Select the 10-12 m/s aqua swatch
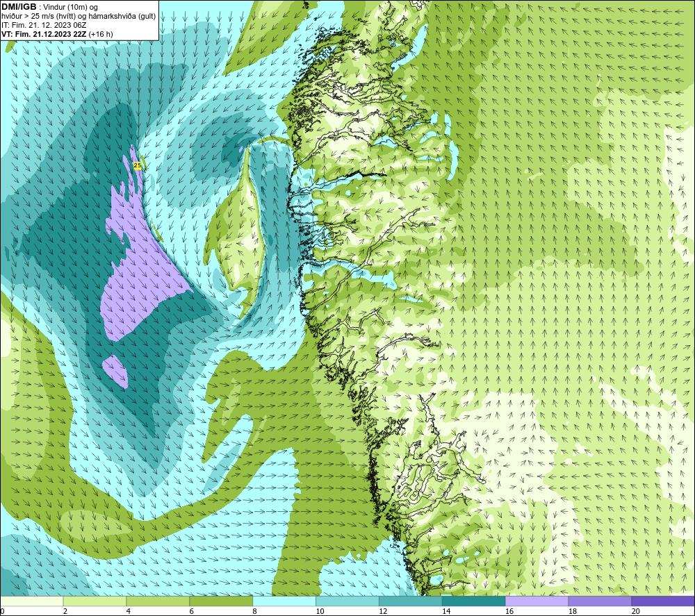 pyautogui.click(x=347, y=601)
